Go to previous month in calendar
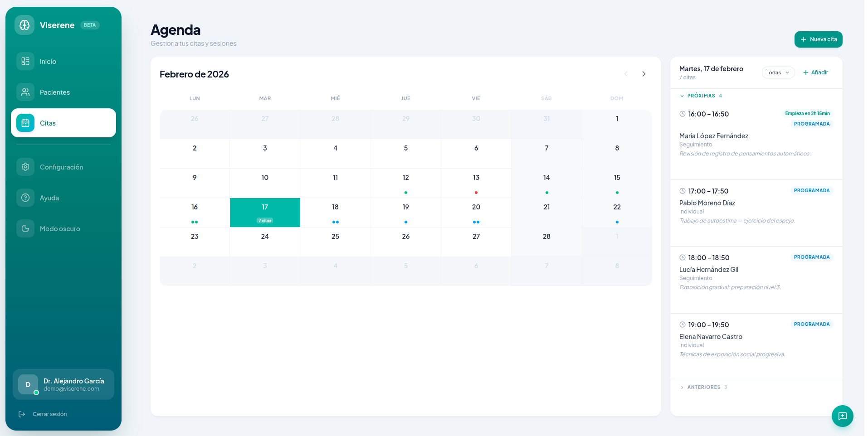Viewport: 868px width, 436px height. 626,74
